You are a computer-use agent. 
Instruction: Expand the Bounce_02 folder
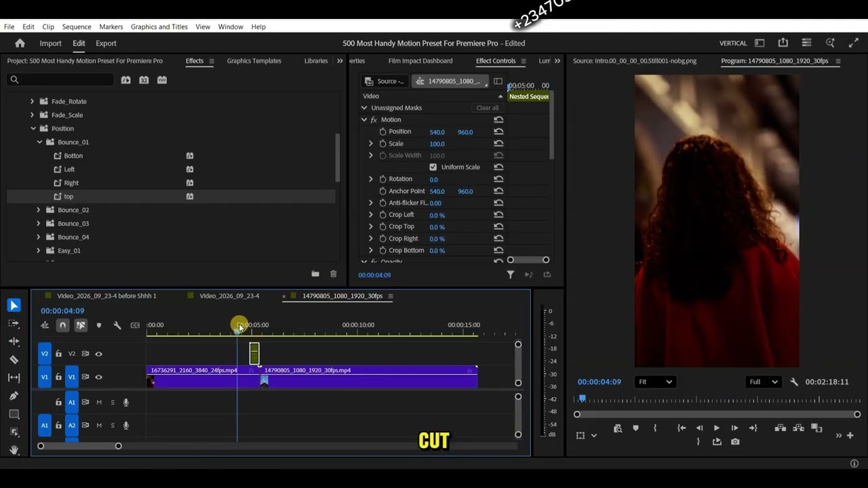(39, 210)
